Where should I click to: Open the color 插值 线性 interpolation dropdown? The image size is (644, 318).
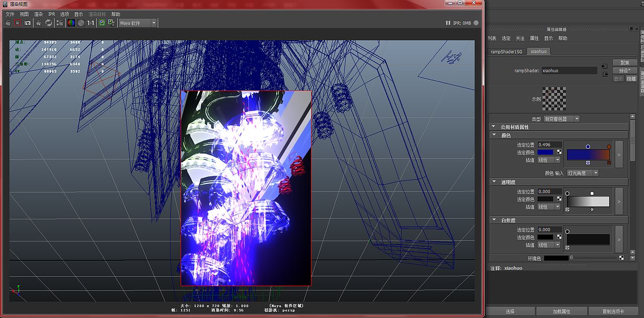[549, 160]
